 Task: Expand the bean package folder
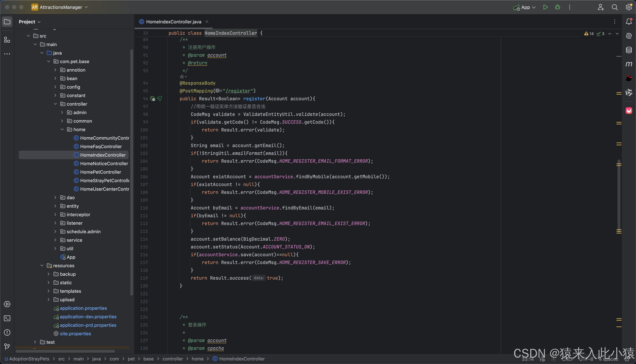pyautogui.click(x=55, y=78)
